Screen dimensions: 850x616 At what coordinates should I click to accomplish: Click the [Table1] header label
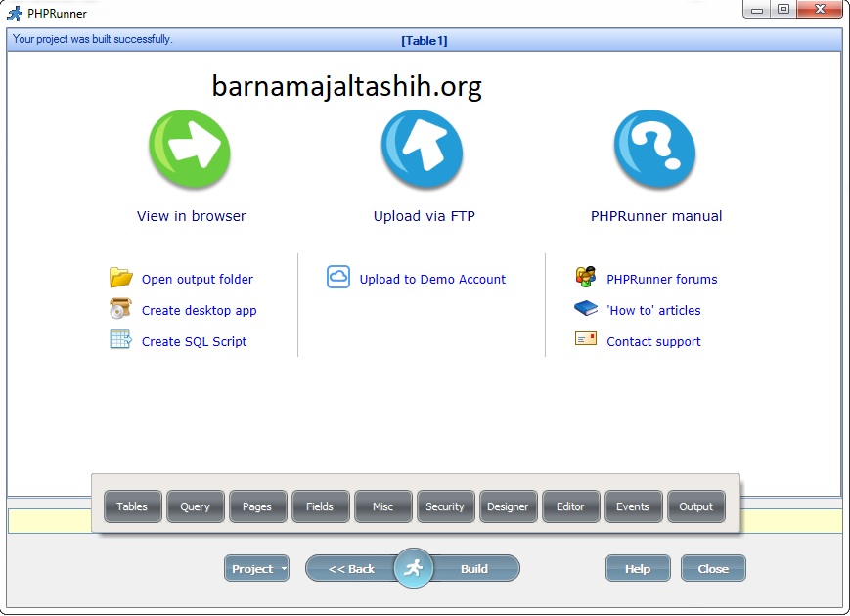coord(424,41)
